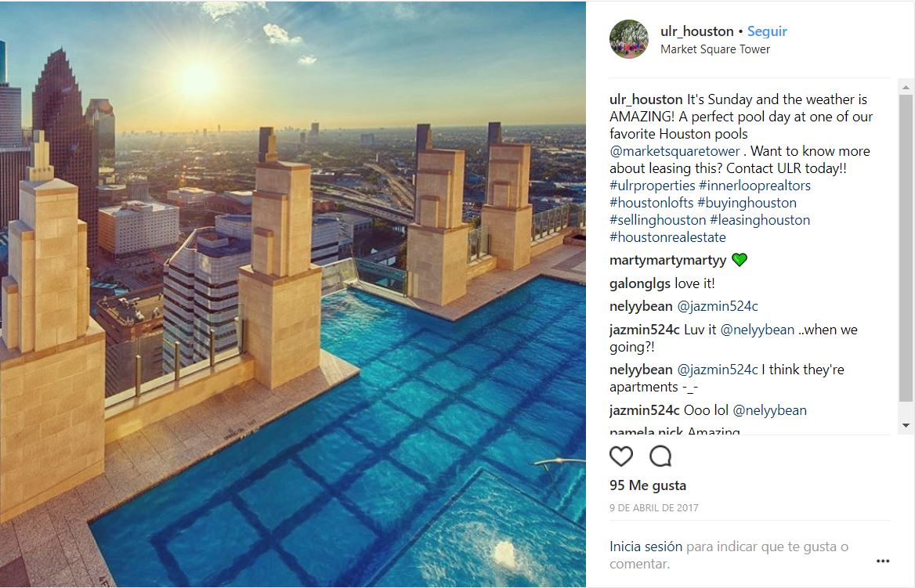915x588 pixels.
Task: Visit commenter galonglgs's profile
Action: click(x=639, y=283)
